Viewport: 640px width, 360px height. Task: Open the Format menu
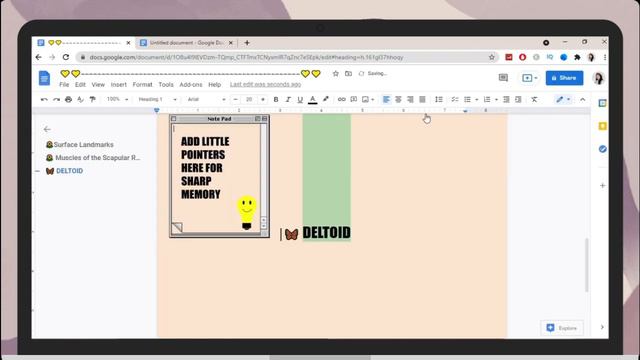point(142,84)
